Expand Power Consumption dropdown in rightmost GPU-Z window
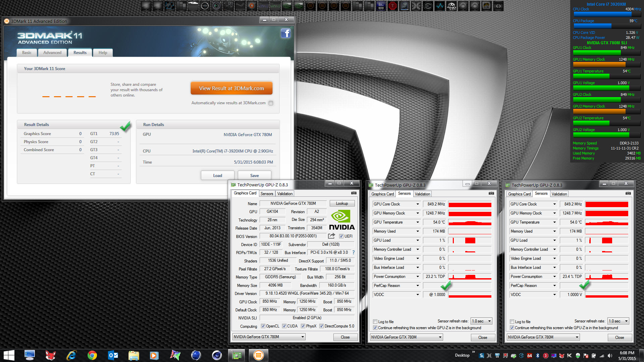The height and width of the screenshot is (362, 644). tap(554, 277)
